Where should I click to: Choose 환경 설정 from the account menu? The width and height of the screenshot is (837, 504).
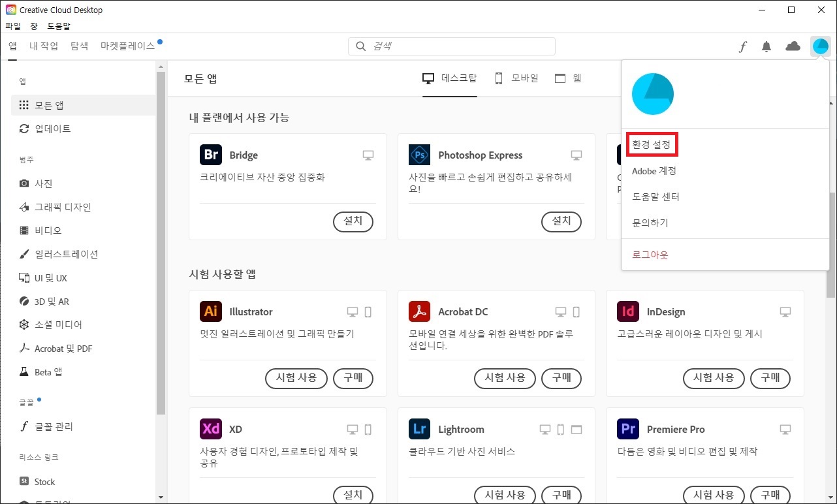point(652,144)
